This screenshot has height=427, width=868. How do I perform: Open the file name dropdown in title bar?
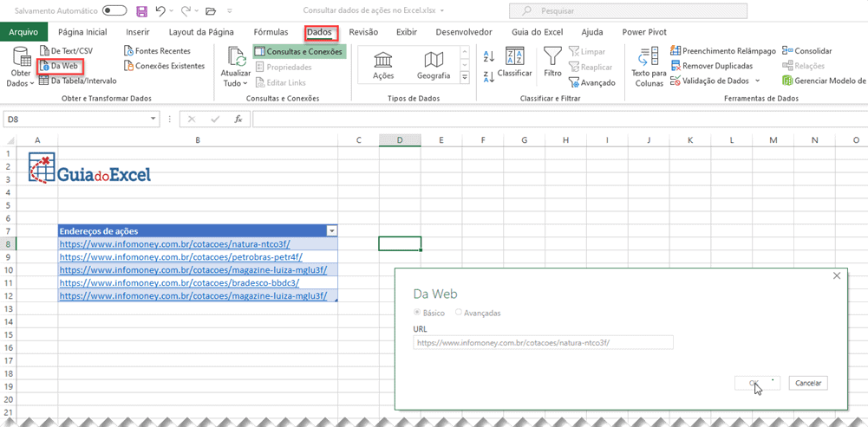(x=441, y=10)
